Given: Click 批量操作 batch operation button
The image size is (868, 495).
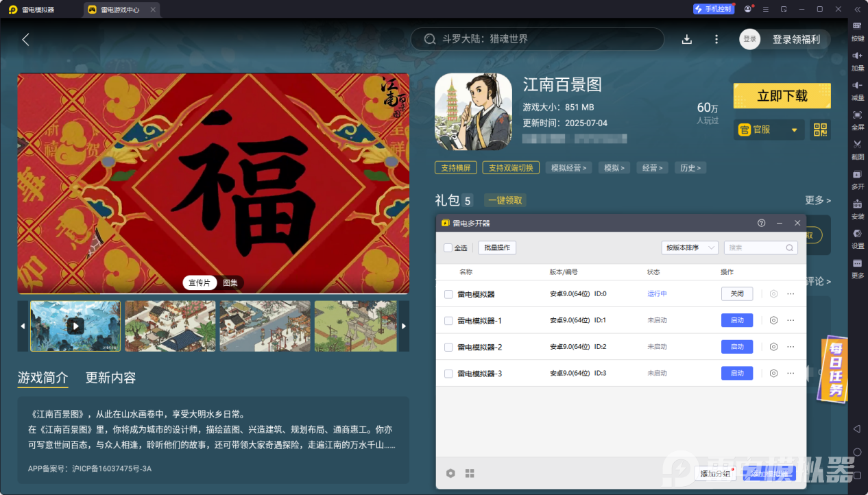Looking at the screenshot, I should click(497, 247).
